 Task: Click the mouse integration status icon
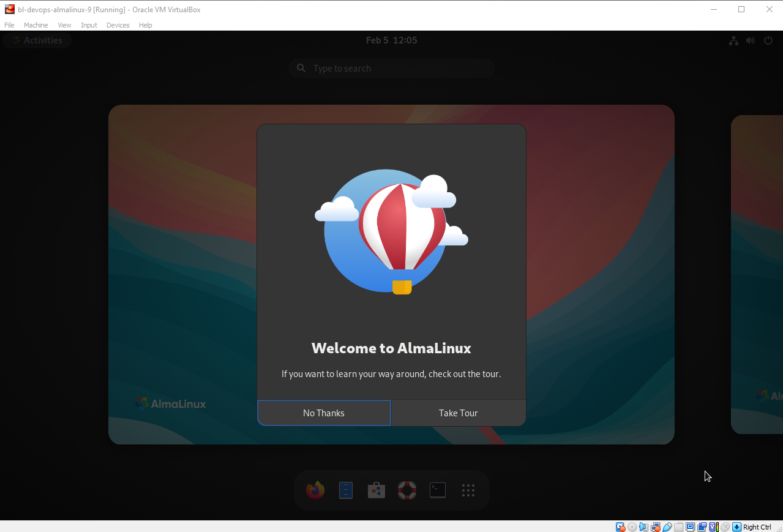coord(725,526)
